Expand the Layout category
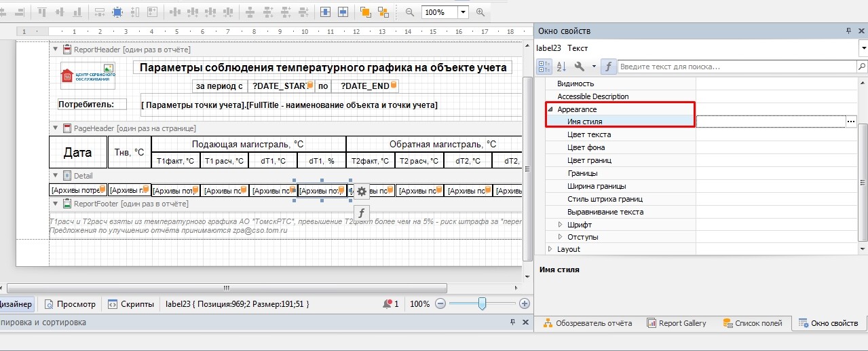The image size is (868, 351). (550, 249)
